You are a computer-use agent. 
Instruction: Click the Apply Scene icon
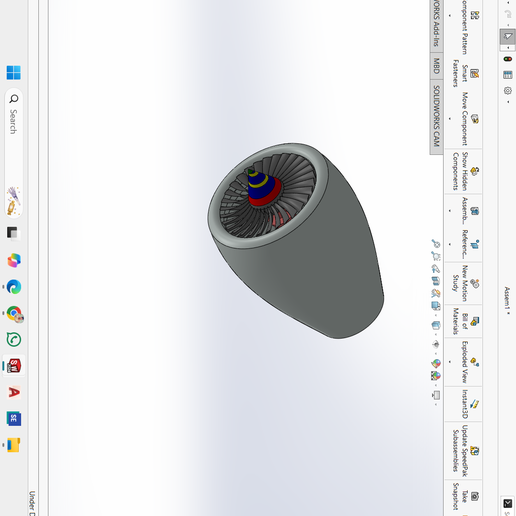436,376
